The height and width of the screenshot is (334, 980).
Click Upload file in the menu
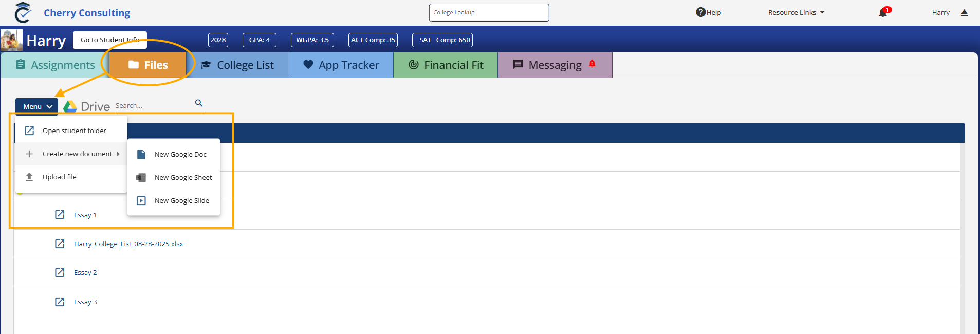pyautogui.click(x=60, y=177)
